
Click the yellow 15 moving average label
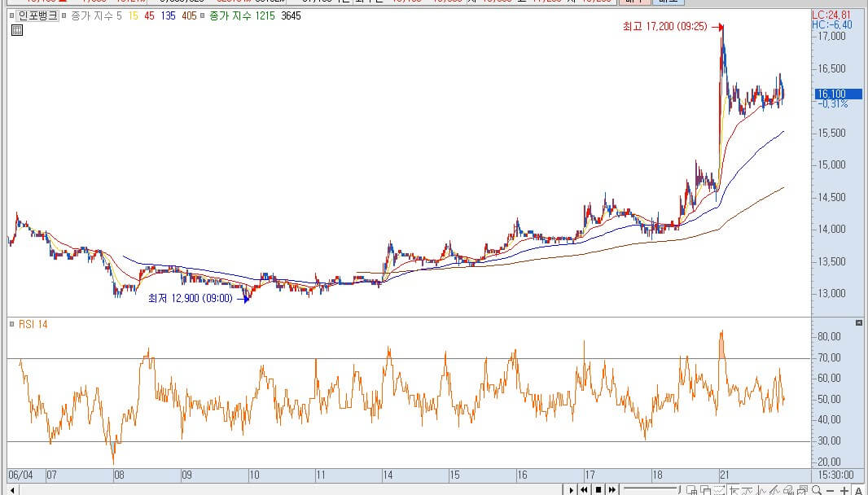coord(133,15)
